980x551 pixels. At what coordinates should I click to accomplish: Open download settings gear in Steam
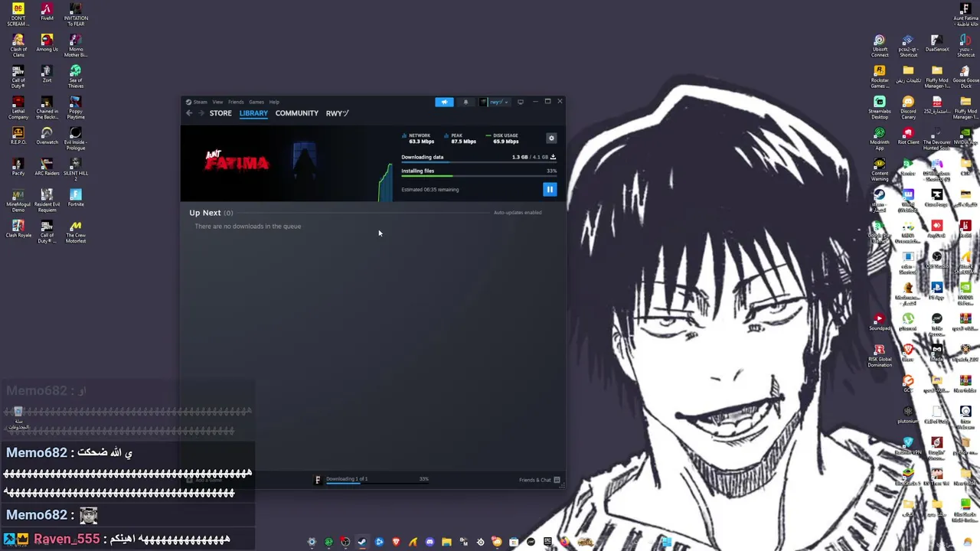(551, 139)
